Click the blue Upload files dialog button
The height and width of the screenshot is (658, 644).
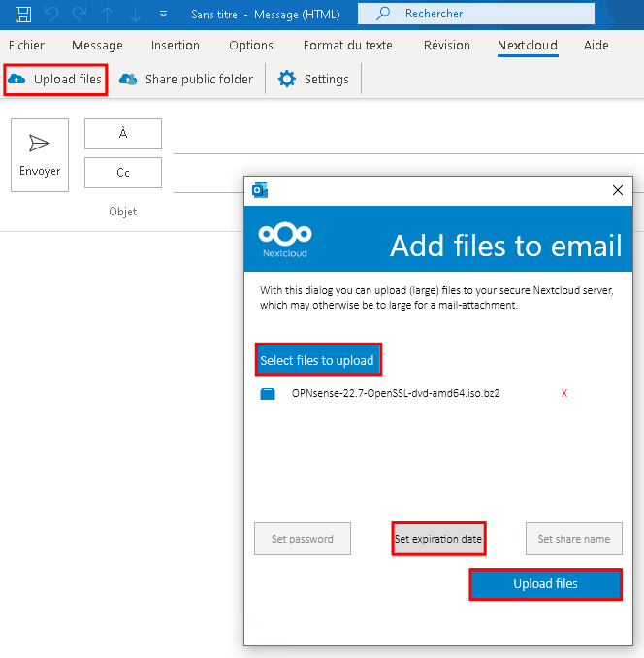click(x=545, y=583)
